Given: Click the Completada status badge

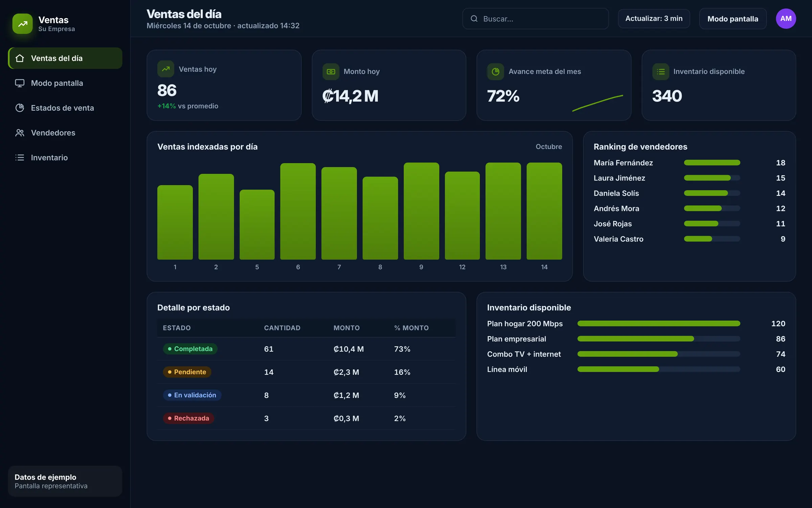Looking at the screenshot, I should (190, 349).
